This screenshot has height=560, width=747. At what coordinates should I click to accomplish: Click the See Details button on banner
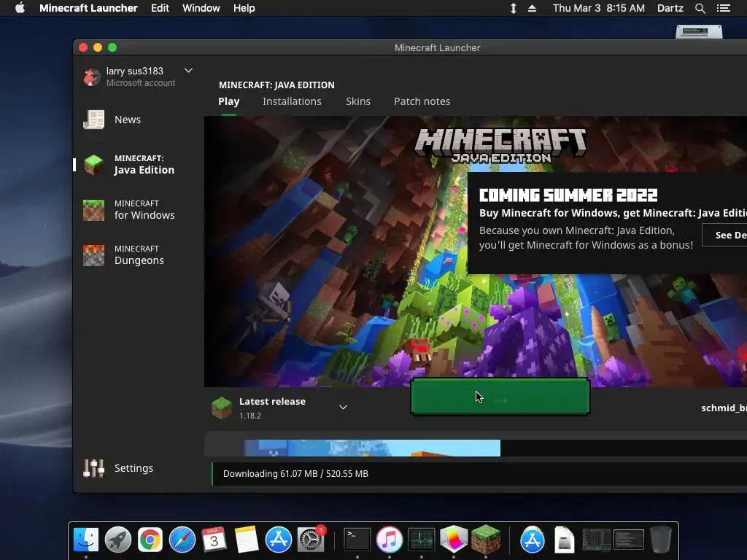[x=724, y=235]
